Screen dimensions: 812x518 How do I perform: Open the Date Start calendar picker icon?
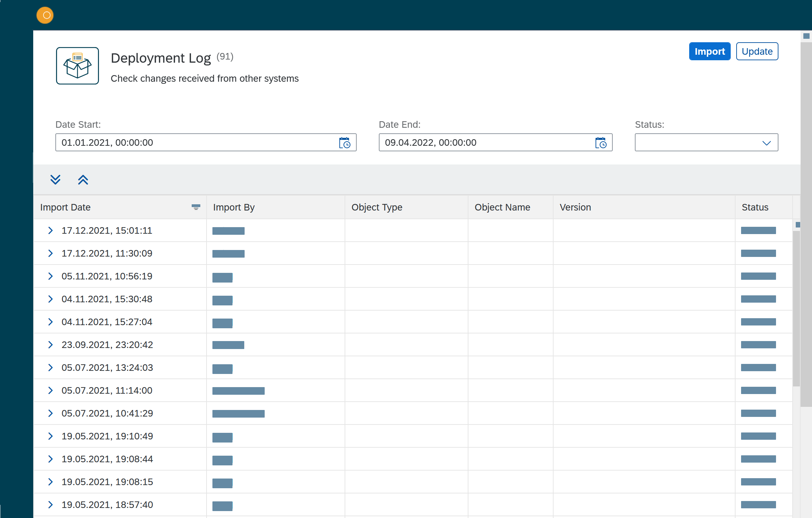tap(345, 143)
